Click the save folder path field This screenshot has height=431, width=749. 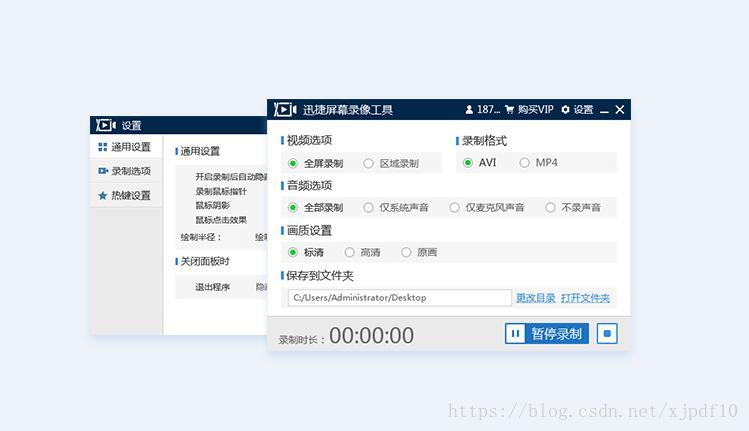coord(399,298)
